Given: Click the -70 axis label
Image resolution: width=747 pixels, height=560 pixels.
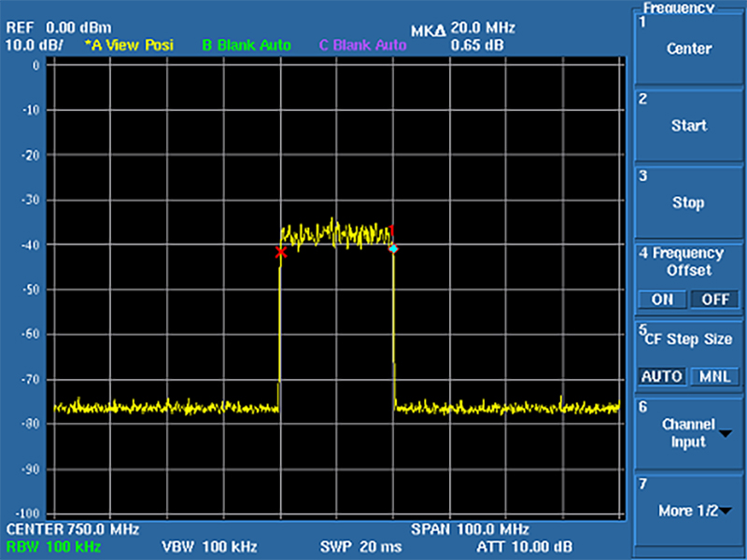Looking at the screenshot, I should point(31,380).
